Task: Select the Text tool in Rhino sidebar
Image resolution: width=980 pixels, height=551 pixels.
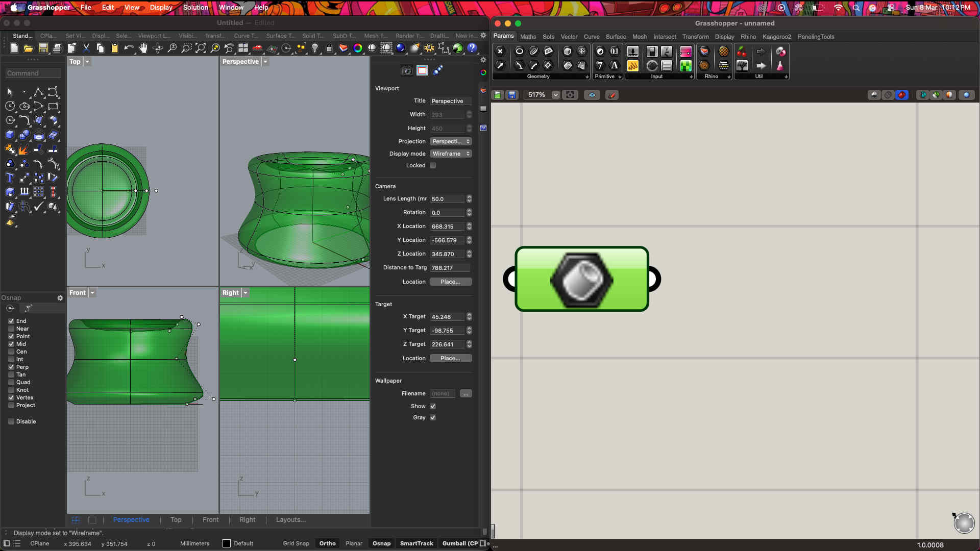Action: point(10,178)
